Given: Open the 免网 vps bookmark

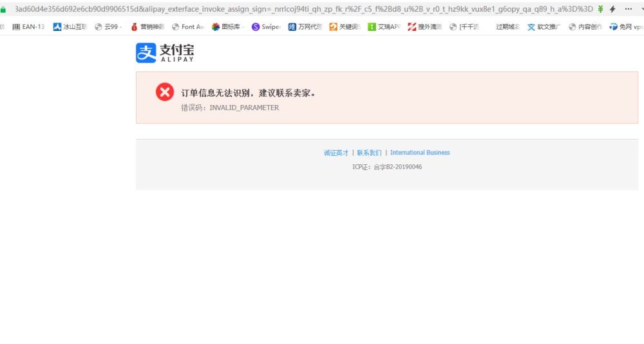Looking at the screenshot, I should point(626,26).
